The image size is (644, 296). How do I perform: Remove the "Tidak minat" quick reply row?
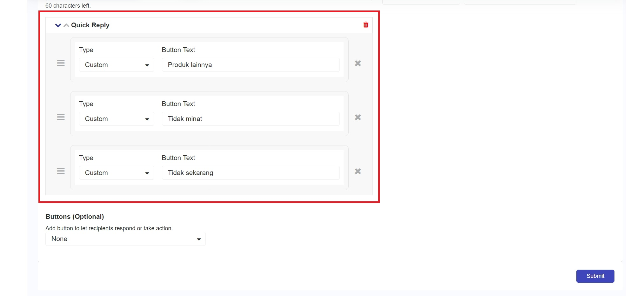pos(358,117)
